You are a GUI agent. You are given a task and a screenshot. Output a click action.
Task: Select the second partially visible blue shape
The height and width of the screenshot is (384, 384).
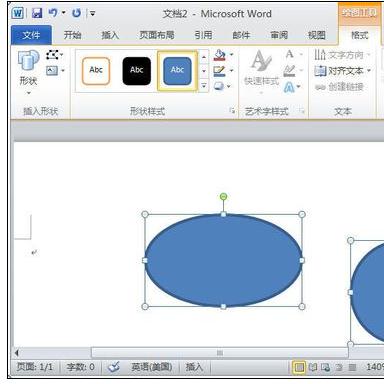click(367, 292)
